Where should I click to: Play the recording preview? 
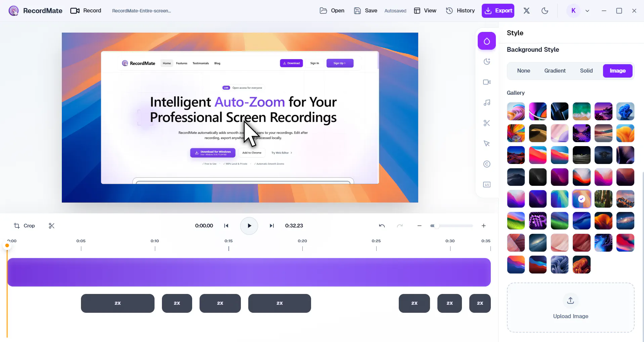point(249,226)
